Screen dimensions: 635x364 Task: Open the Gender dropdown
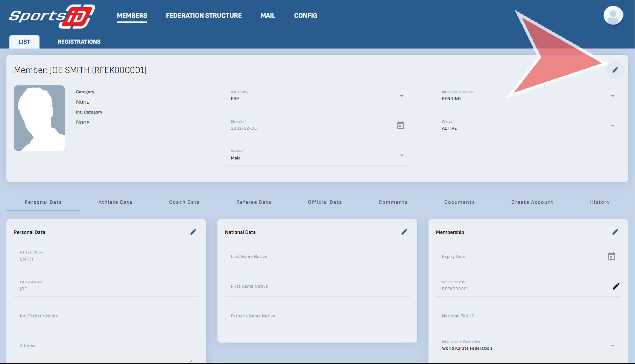tap(401, 156)
